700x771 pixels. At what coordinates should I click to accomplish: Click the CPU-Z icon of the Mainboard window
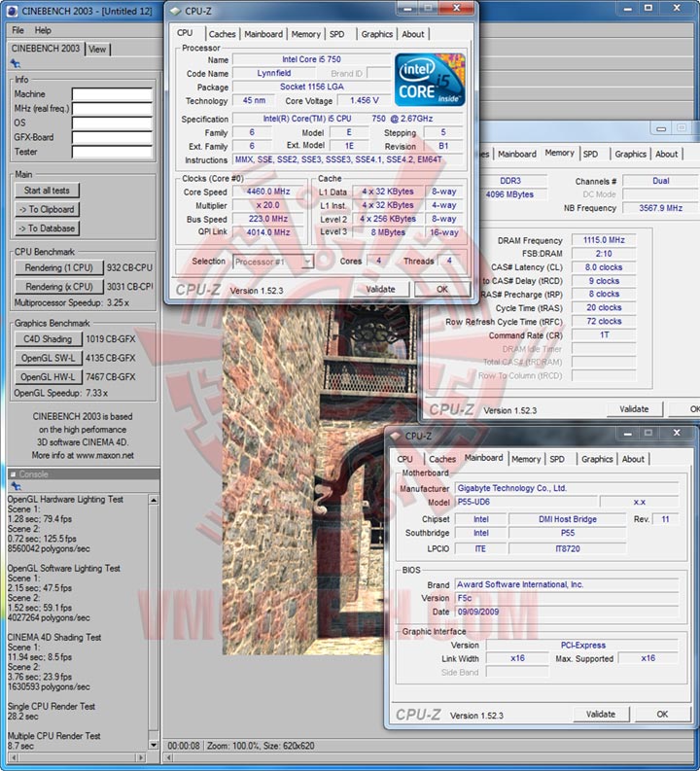coord(396,436)
